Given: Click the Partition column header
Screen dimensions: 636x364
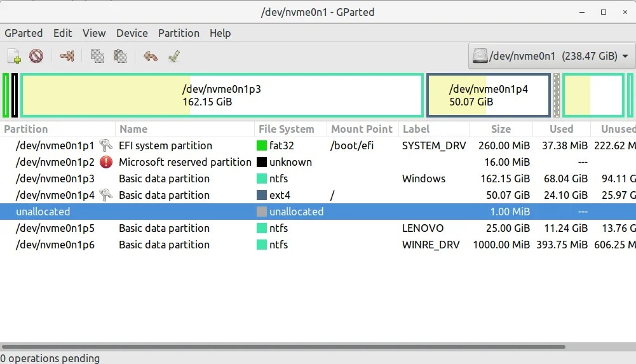Looking at the screenshot, I should point(58,129).
